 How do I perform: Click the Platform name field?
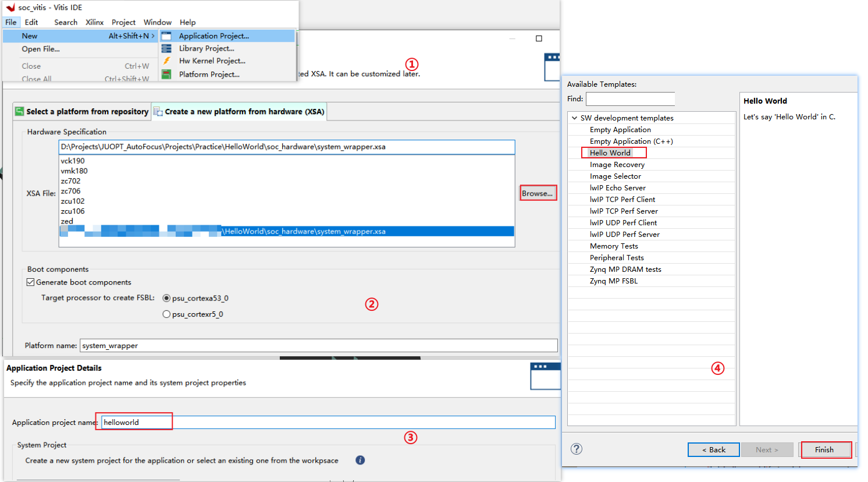tap(319, 345)
